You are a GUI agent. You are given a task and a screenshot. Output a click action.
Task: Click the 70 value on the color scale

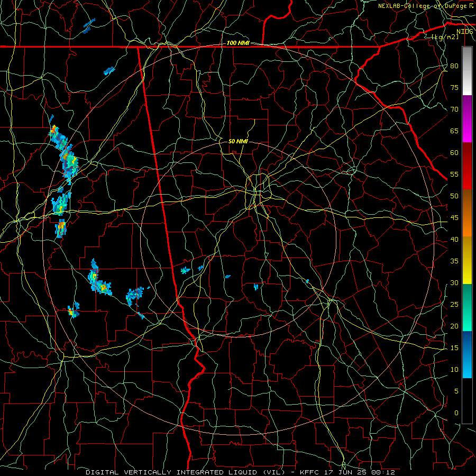coord(454,109)
